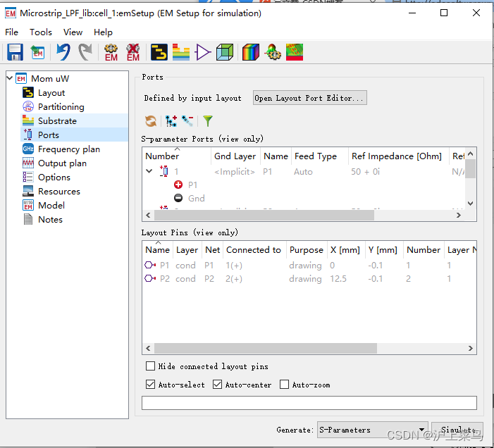Select the Ports tree item
494x448 pixels.
49,135
